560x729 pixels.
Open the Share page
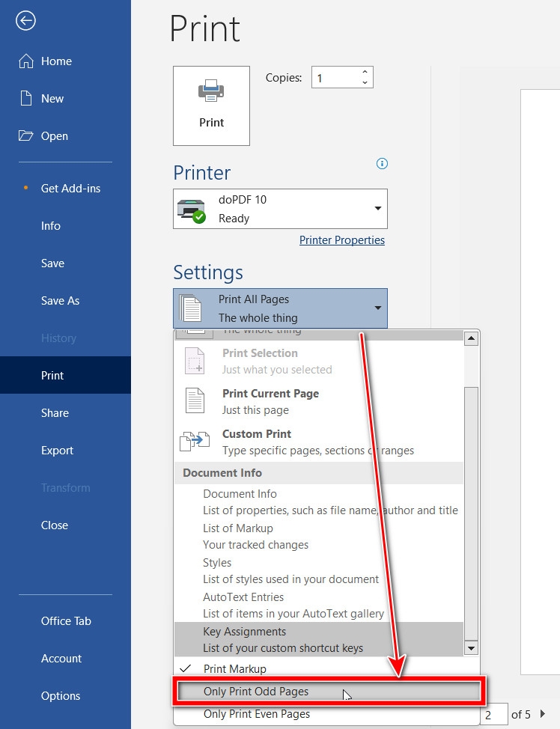(65, 413)
